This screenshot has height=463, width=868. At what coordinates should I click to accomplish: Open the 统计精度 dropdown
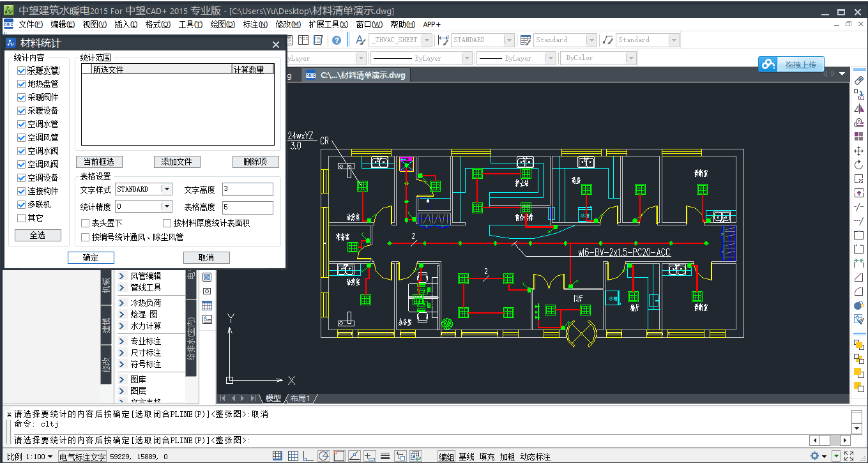pyautogui.click(x=167, y=206)
